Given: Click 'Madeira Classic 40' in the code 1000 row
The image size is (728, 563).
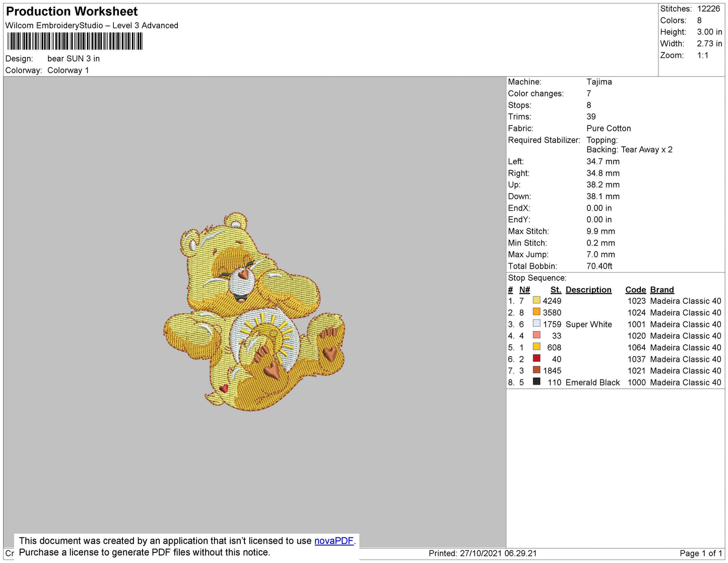Looking at the screenshot, I should click(686, 383).
